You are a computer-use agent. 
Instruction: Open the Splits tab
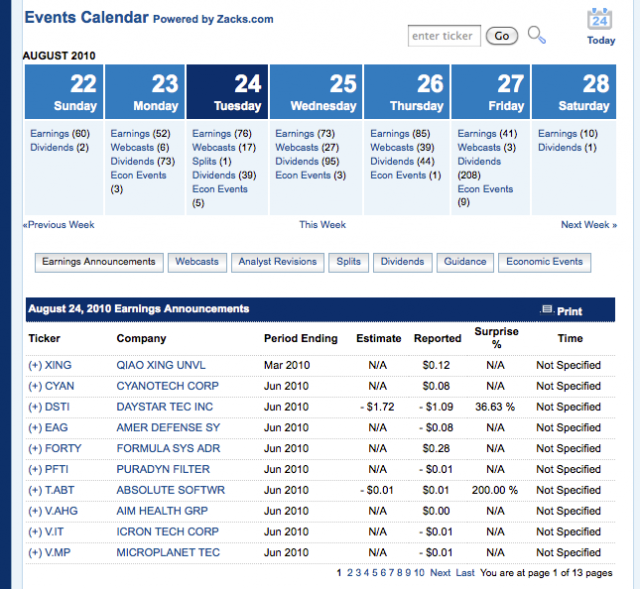[x=349, y=262]
